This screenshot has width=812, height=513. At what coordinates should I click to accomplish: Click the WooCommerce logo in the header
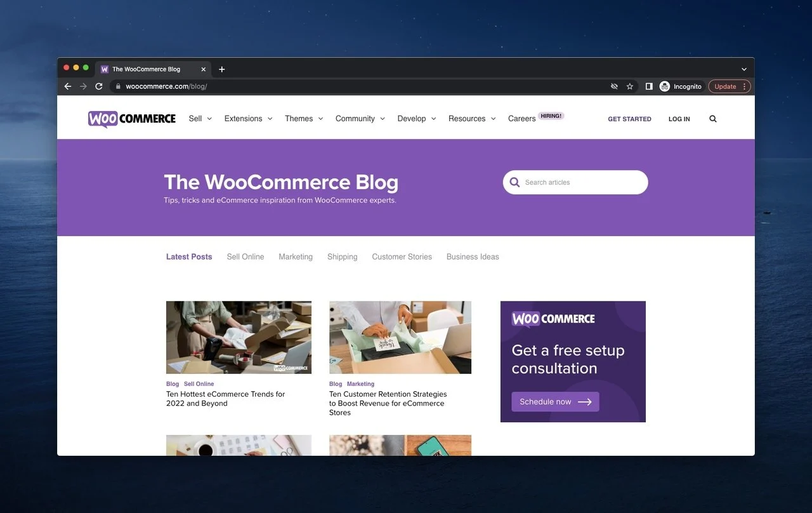pyautogui.click(x=132, y=119)
